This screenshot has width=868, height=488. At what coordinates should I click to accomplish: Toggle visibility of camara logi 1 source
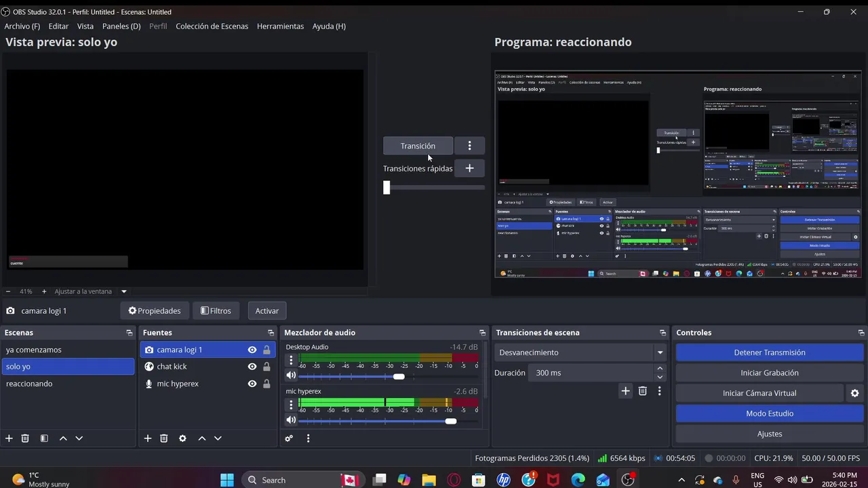pos(252,350)
